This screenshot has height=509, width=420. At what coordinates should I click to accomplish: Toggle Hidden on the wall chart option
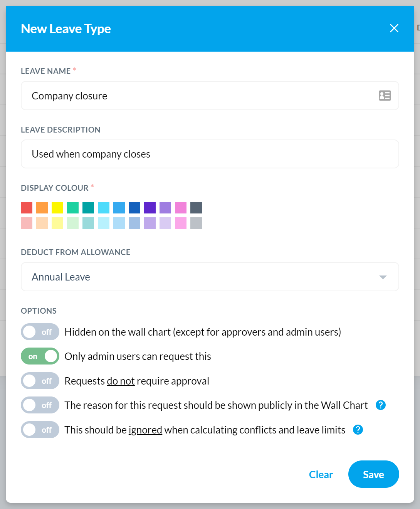coord(40,332)
